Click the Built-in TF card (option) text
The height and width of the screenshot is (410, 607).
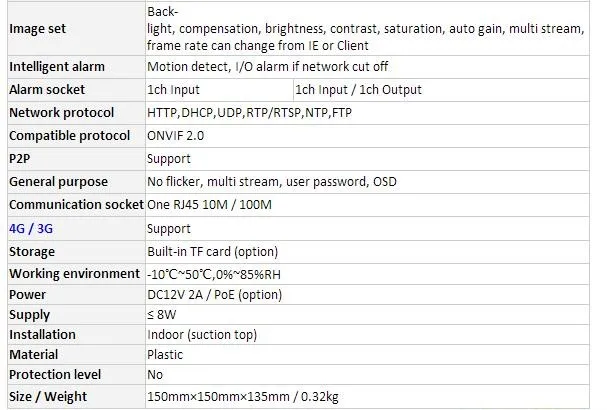click(x=213, y=252)
